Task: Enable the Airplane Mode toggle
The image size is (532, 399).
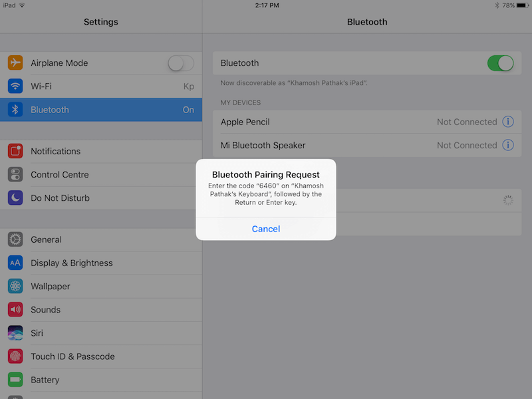Action: point(180,63)
